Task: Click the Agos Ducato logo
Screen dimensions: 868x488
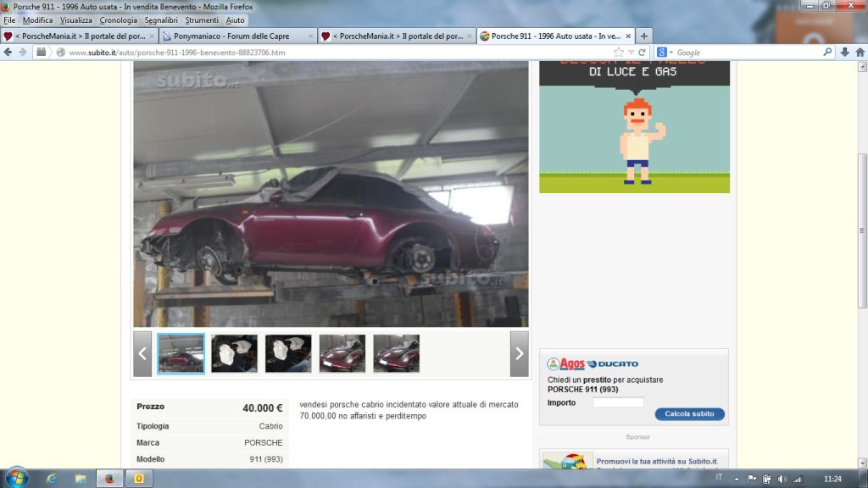Action: [593, 363]
